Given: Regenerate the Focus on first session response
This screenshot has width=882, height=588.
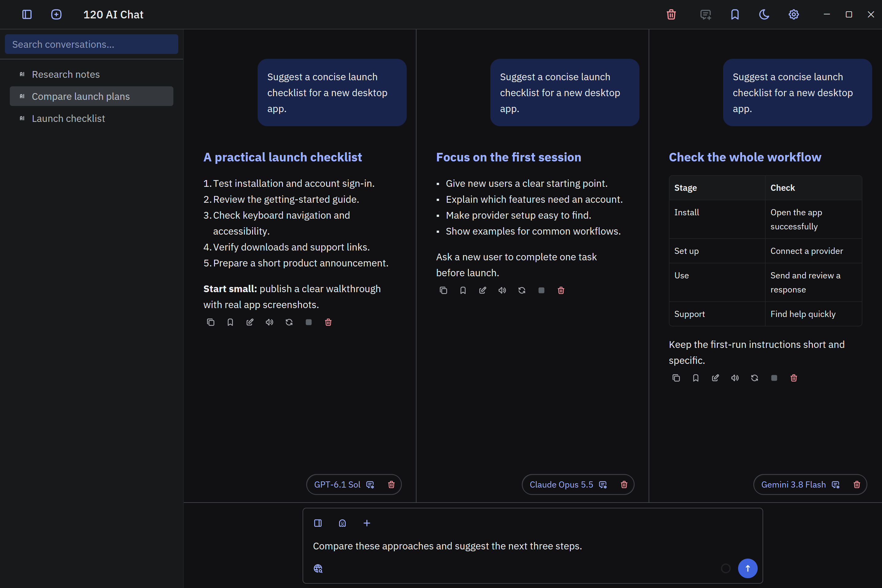Looking at the screenshot, I should click(522, 290).
